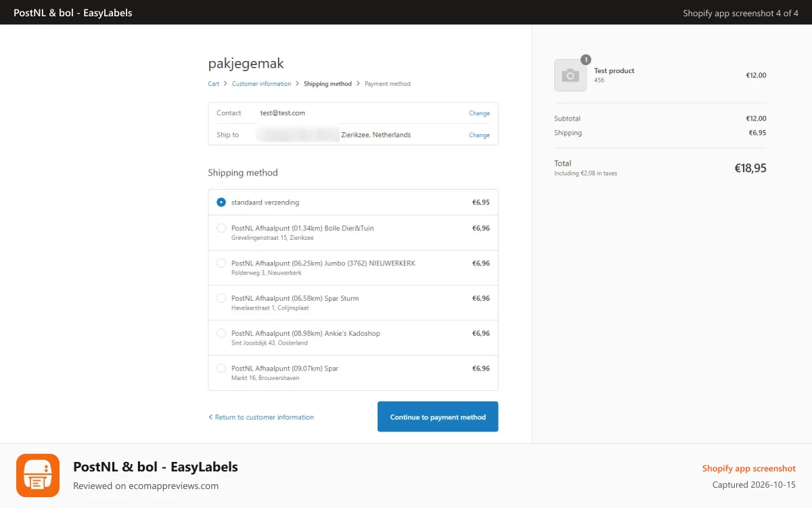Click the Subtotal €12,00 value

757,119
